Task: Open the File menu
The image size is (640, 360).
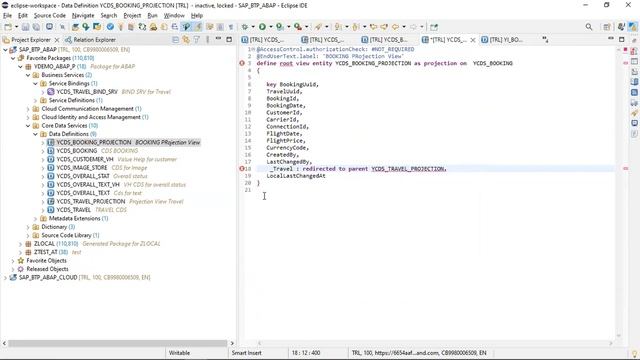Action: click(x=7, y=16)
